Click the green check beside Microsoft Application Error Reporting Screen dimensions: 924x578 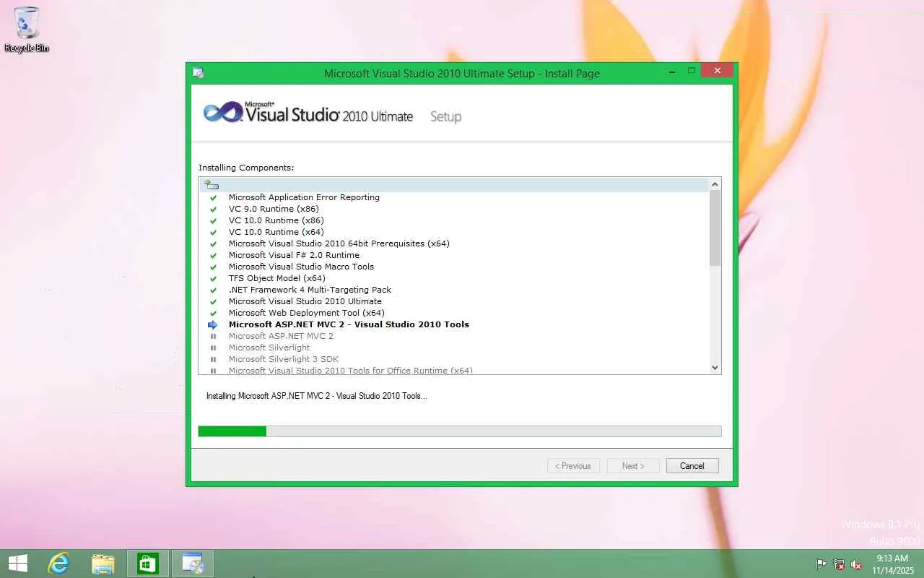coord(213,197)
